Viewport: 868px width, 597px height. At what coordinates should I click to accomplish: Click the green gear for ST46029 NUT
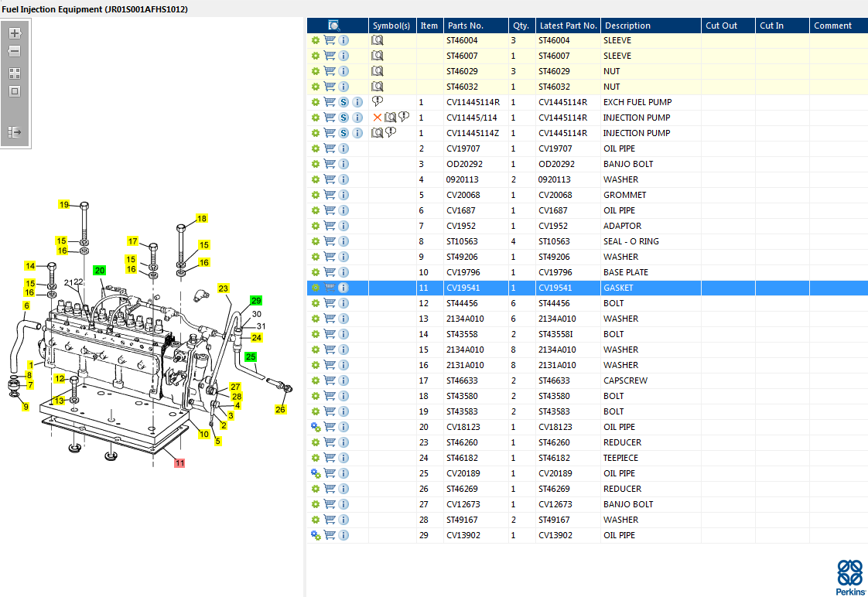(x=316, y=71)
